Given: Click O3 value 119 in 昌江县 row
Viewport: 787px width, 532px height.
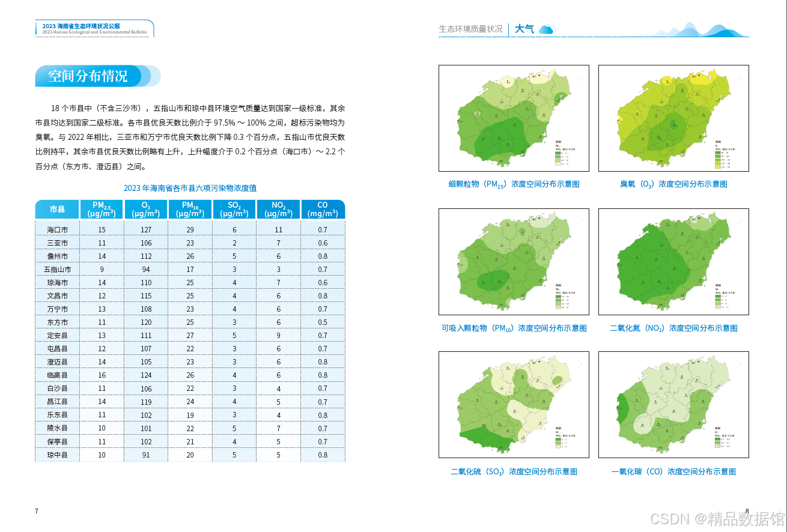Looking at the screenshot, I should (146, 402).
